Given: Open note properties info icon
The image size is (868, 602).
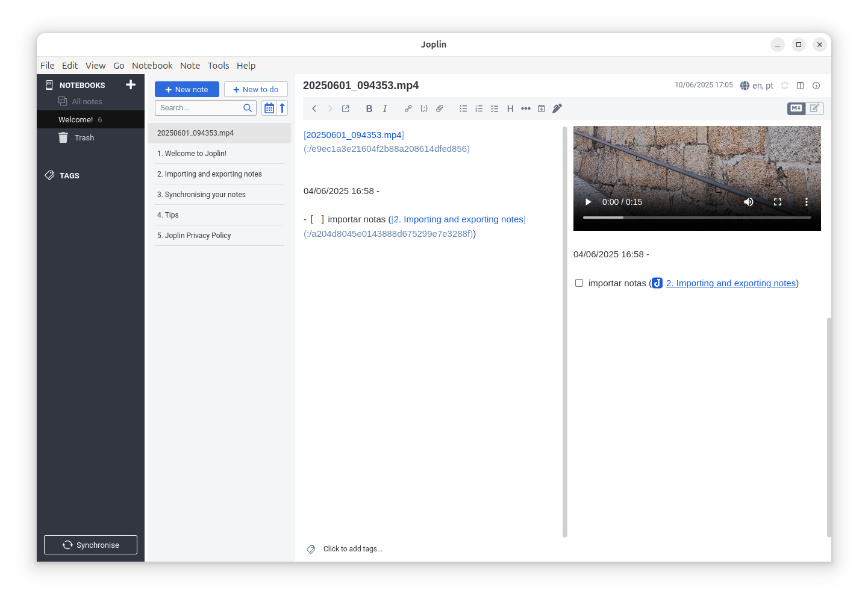Looking at the screenshot, I should click(x=816, y=86).
